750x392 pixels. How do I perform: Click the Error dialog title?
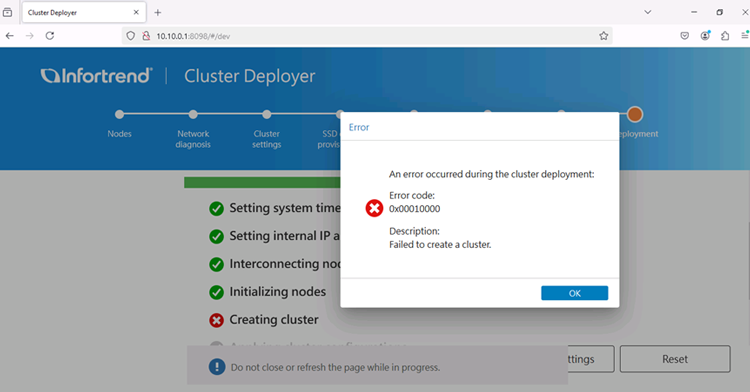[x=359, y=127]
